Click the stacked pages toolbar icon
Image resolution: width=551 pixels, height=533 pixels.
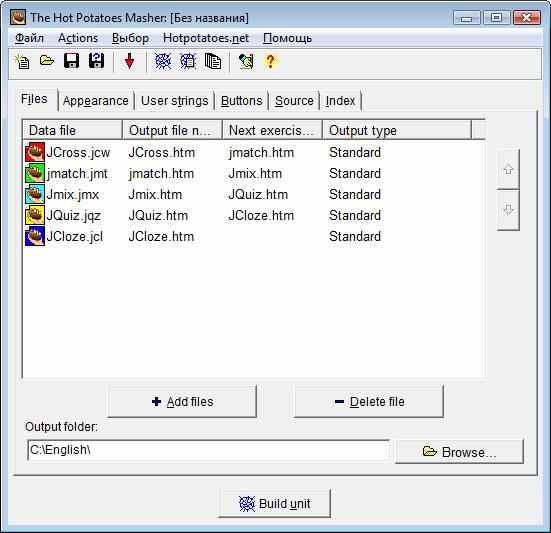(x=213, y=61)
